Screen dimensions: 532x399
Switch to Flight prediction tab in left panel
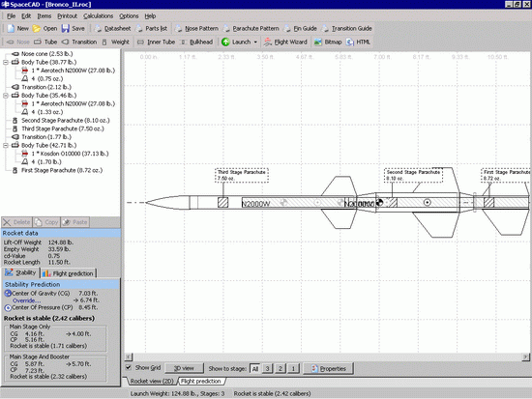pos(69,273)
